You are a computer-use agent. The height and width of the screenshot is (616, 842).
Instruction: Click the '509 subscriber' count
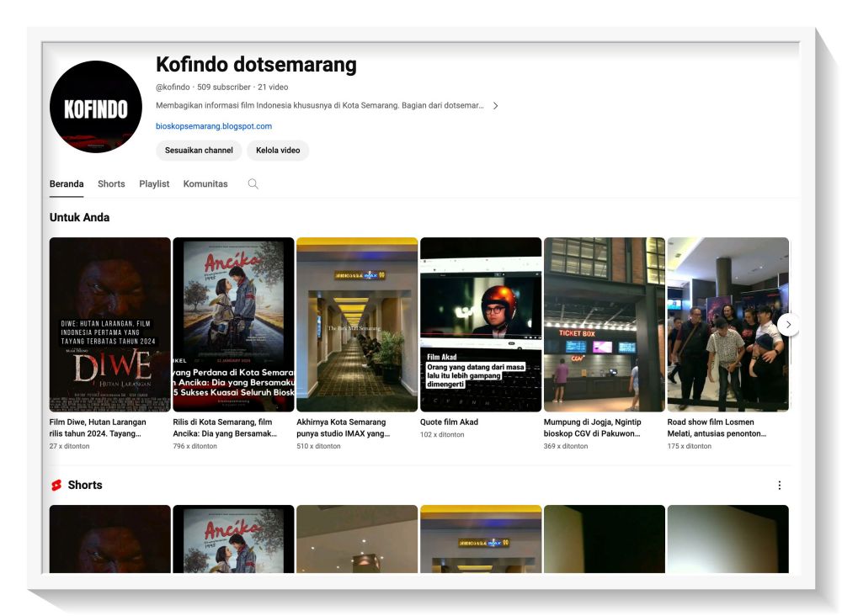[224, 87]
